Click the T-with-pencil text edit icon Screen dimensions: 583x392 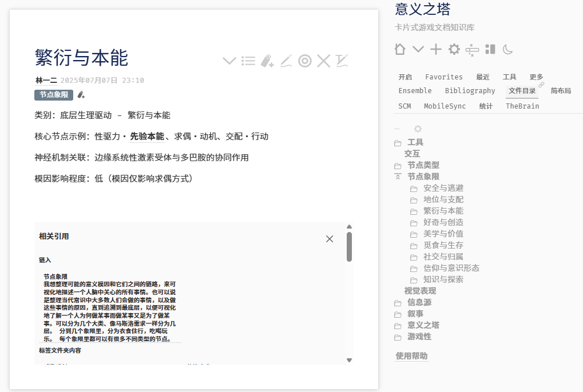click(x=342, y=61)
